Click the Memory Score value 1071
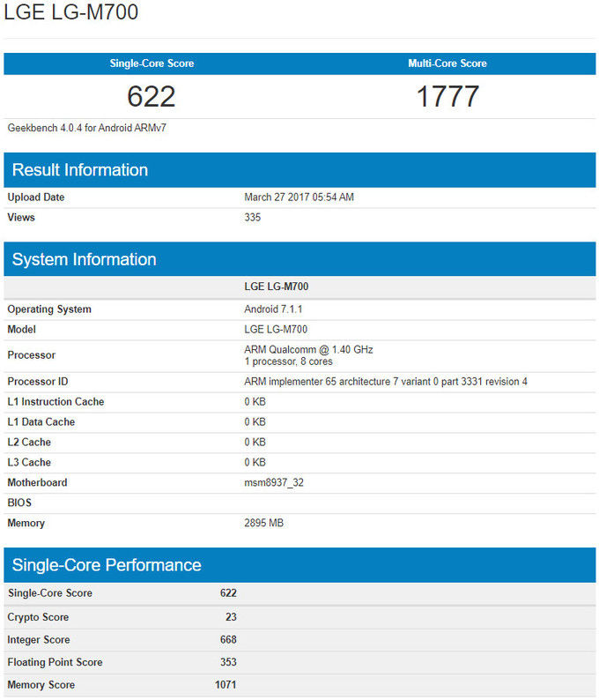Viewport: 599px width, 700px height. (x=226, y=685)
